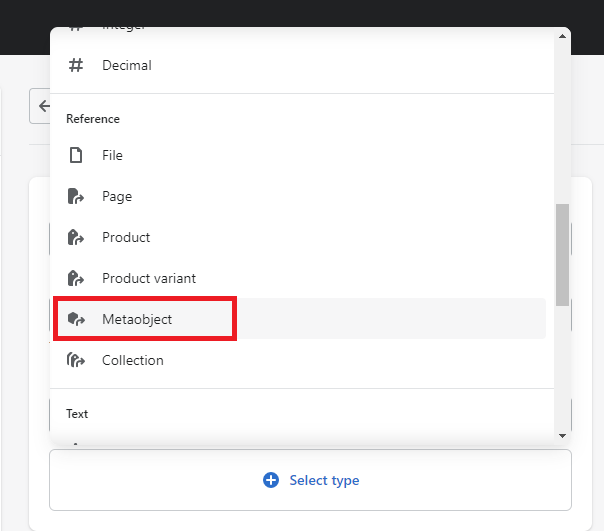This screenshot has height=531, width=604.
Task: Click the File document icon
Action: [x=76, y=155]
